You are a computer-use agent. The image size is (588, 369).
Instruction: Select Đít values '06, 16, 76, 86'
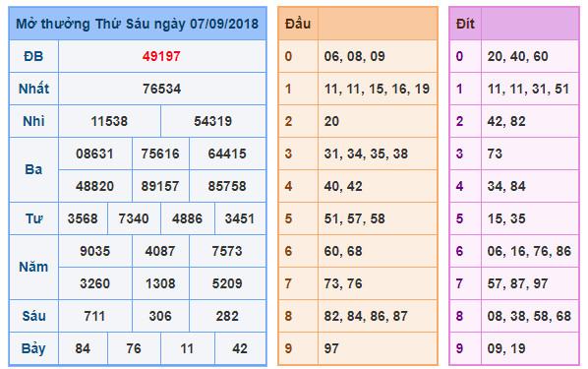[529, 251]
